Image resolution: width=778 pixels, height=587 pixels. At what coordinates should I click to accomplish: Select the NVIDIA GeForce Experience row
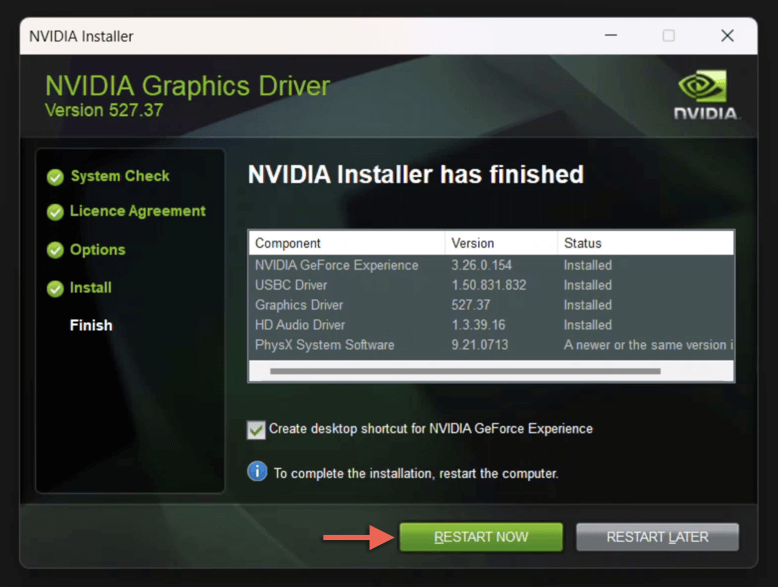pos(491,265)
